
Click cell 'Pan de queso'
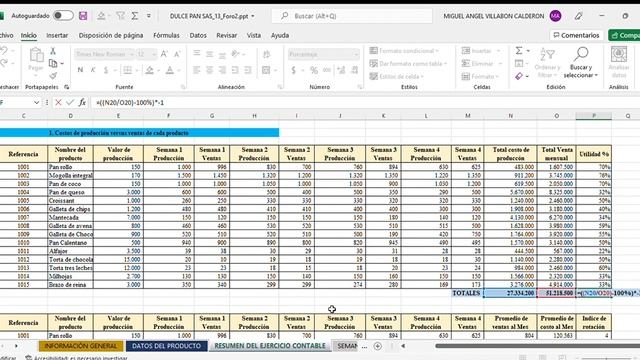click(70, 192)
